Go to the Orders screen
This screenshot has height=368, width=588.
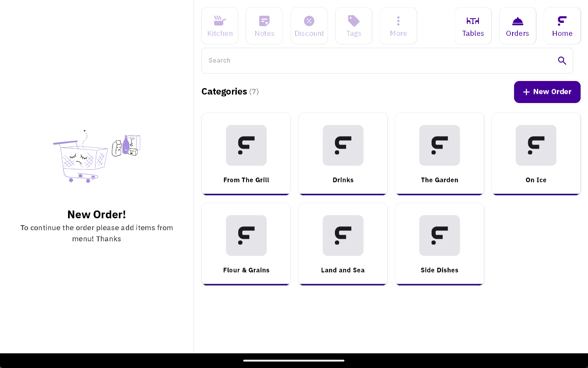pyautogui.click(x=517, y=26)
